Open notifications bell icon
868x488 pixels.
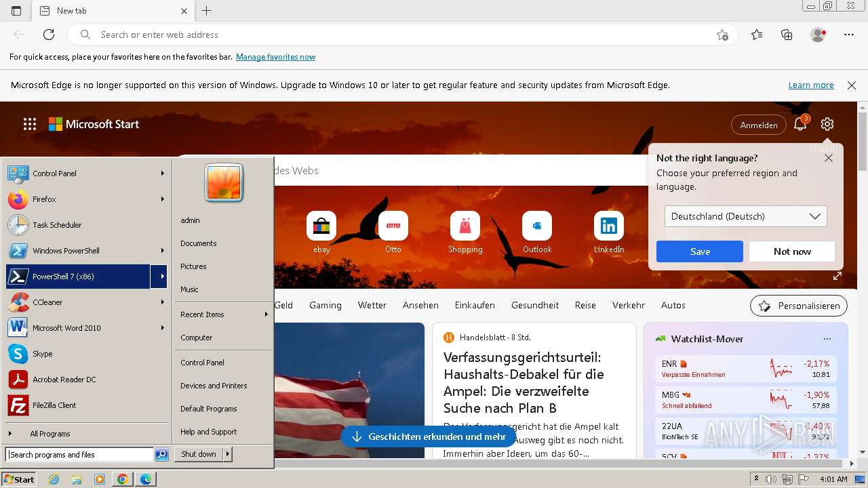(800, 124)
